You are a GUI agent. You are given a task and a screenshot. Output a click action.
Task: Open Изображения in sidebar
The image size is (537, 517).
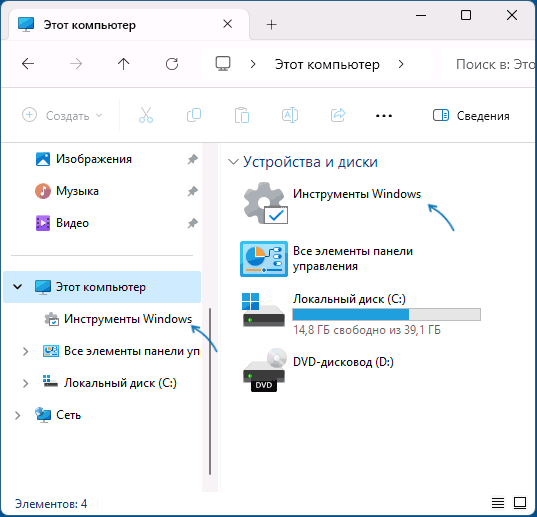(x=93, y=159)
